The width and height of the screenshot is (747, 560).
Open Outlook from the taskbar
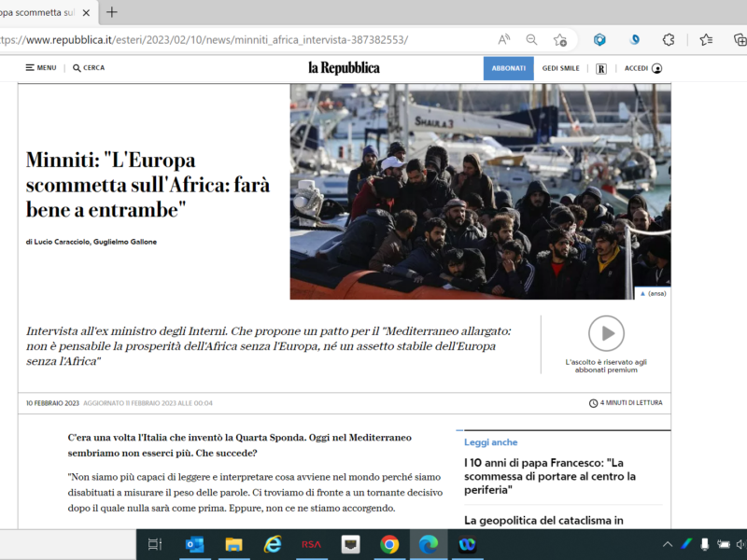point(194,544)
